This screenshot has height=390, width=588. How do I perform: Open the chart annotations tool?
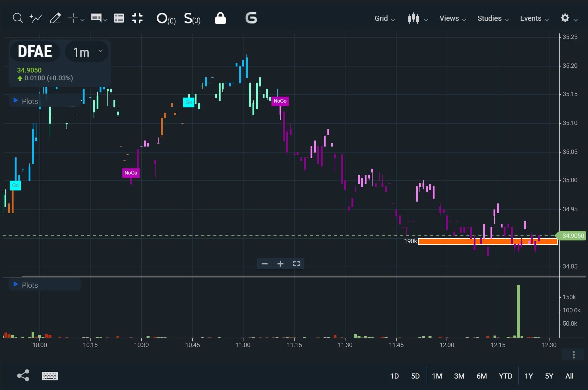(x=97, y=18)
